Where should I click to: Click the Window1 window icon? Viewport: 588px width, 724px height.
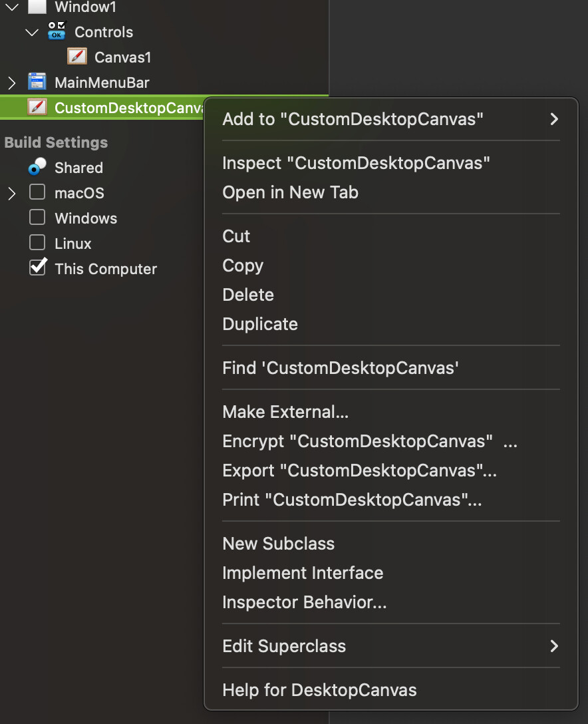pos(37,7)
